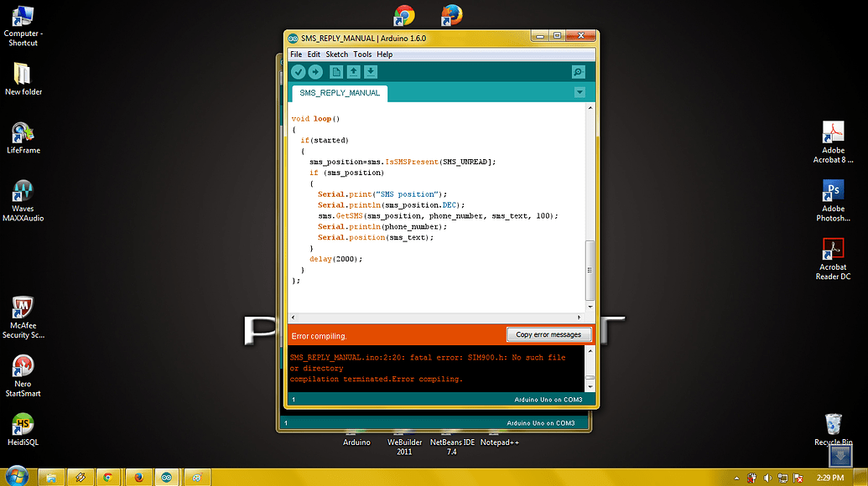Save the sketch with the Save icon
The width and height of the screenshot is (868, 486).
click(x=371, y=72)
